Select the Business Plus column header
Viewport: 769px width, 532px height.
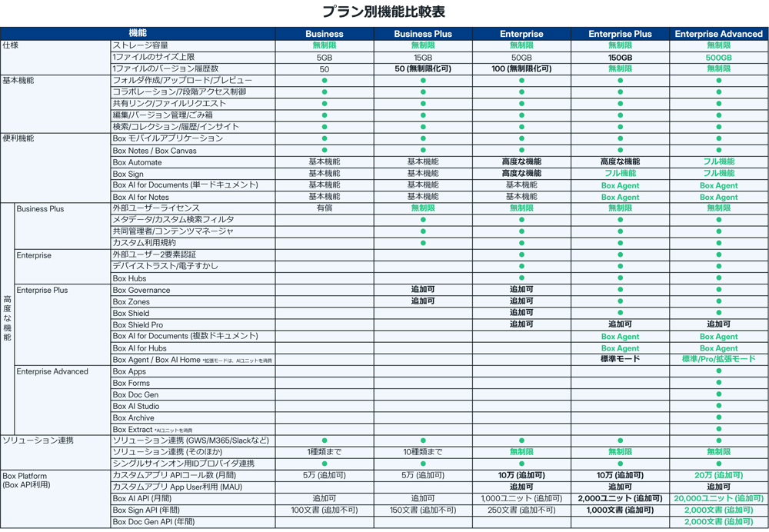pyautogui.click(x=423, y=34)
